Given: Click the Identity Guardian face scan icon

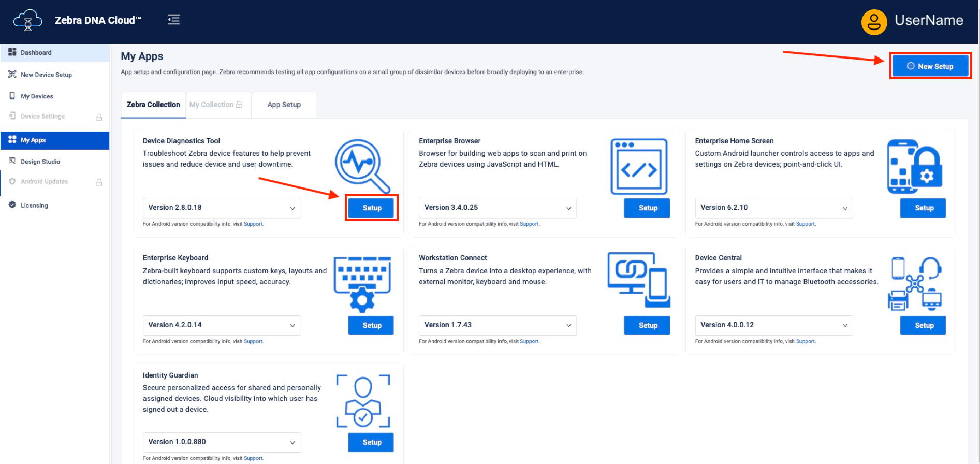Looking at the screenshot, I should [x=363, y=401].
